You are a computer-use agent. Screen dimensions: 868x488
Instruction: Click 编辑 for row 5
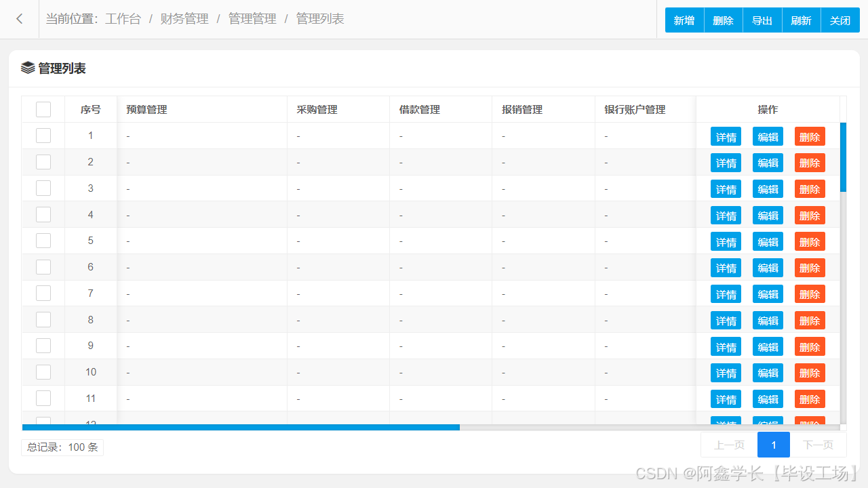click(x=768, y=241)
